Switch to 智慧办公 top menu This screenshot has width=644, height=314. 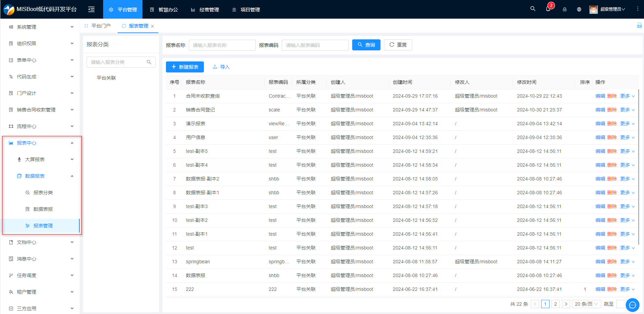(164, 9)
